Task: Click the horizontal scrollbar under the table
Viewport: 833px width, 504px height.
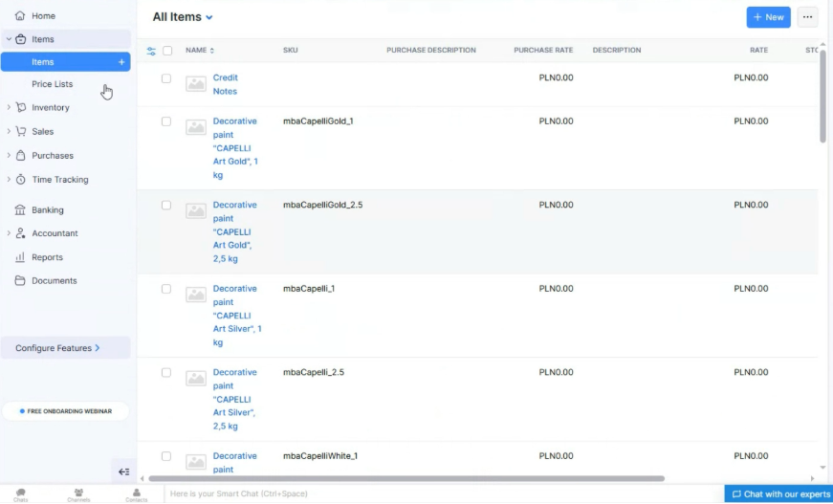Action: 406,478
